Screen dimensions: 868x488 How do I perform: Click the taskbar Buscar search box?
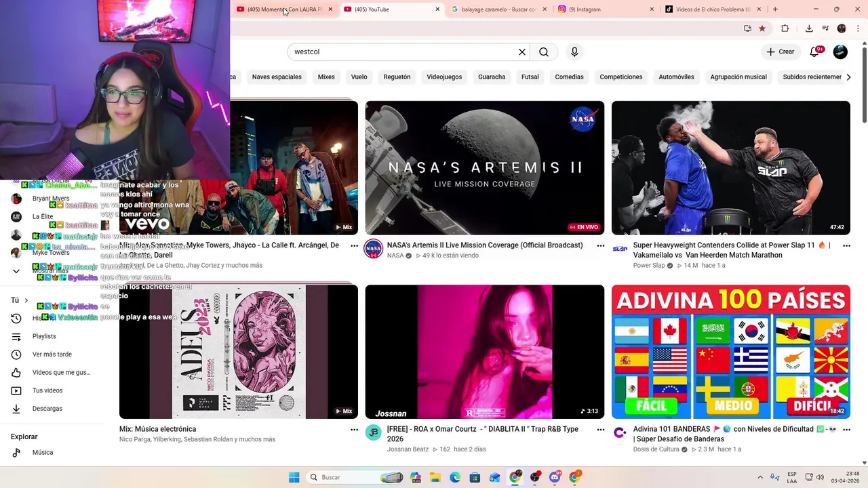point(355,478)
